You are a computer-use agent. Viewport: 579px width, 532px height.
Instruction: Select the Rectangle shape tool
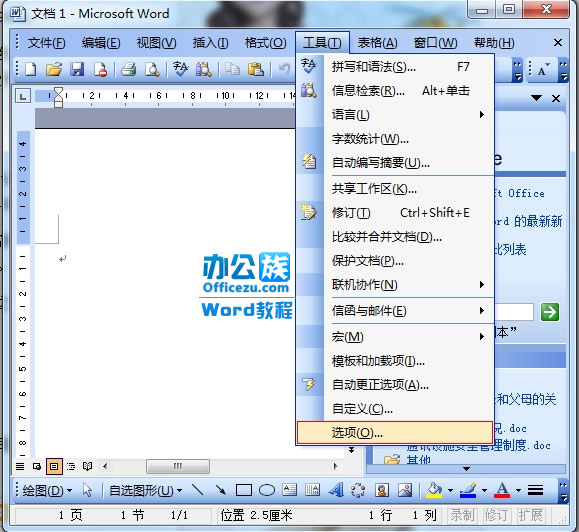tap(244, 490)
